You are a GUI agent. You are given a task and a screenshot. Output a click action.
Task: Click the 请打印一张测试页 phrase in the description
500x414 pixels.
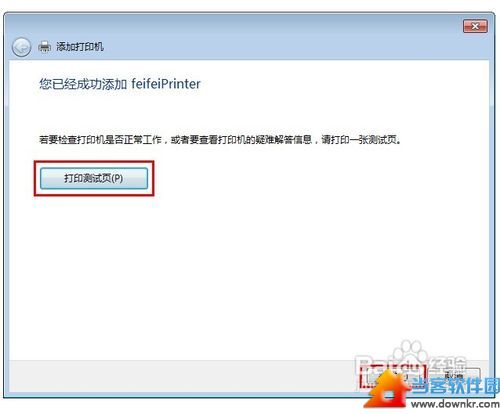[x=361, y=139]
